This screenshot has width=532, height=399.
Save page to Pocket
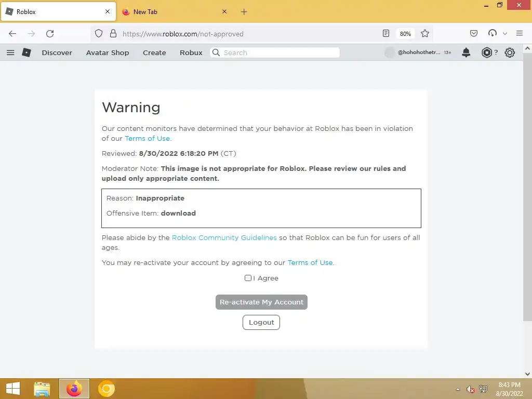pos(474,33)
